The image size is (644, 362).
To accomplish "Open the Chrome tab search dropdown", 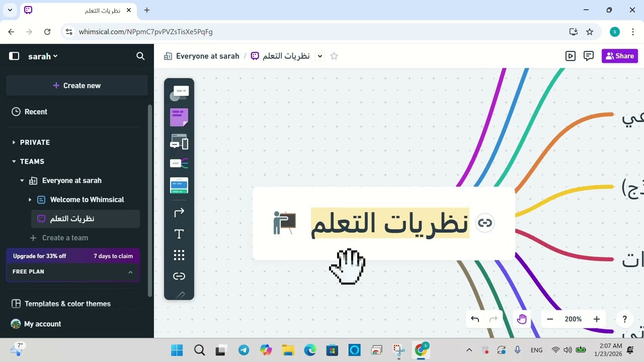I will [x=10, y=10].
